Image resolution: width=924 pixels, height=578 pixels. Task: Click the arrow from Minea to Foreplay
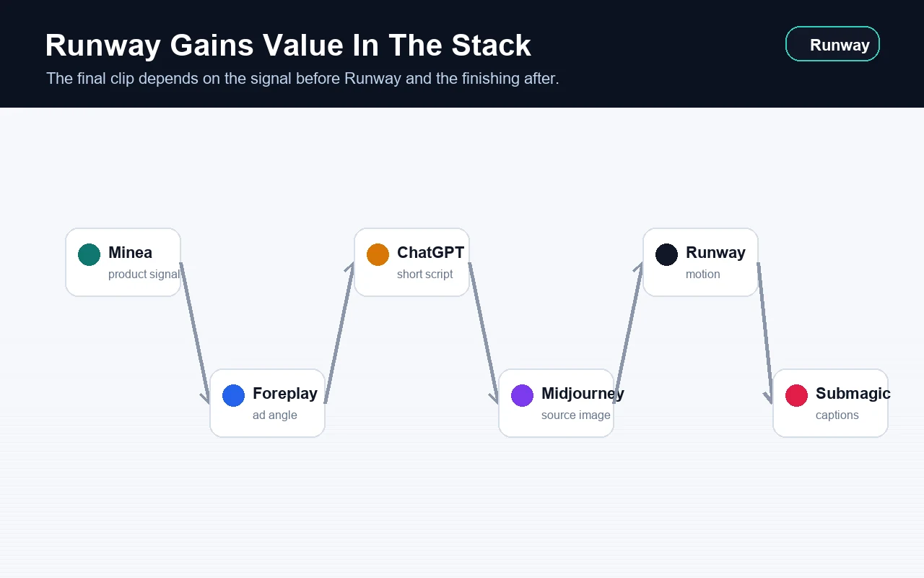195,332
